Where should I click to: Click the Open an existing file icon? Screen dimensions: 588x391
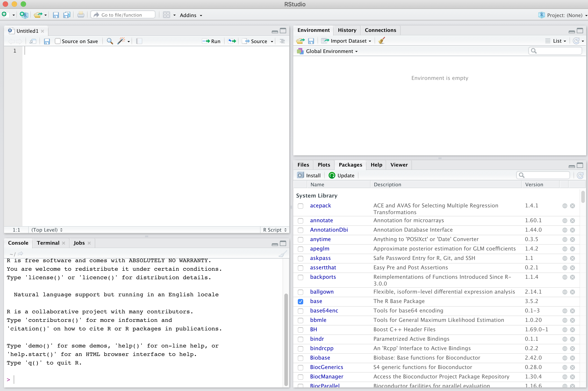pyautogui.click(x=38, y=15)
